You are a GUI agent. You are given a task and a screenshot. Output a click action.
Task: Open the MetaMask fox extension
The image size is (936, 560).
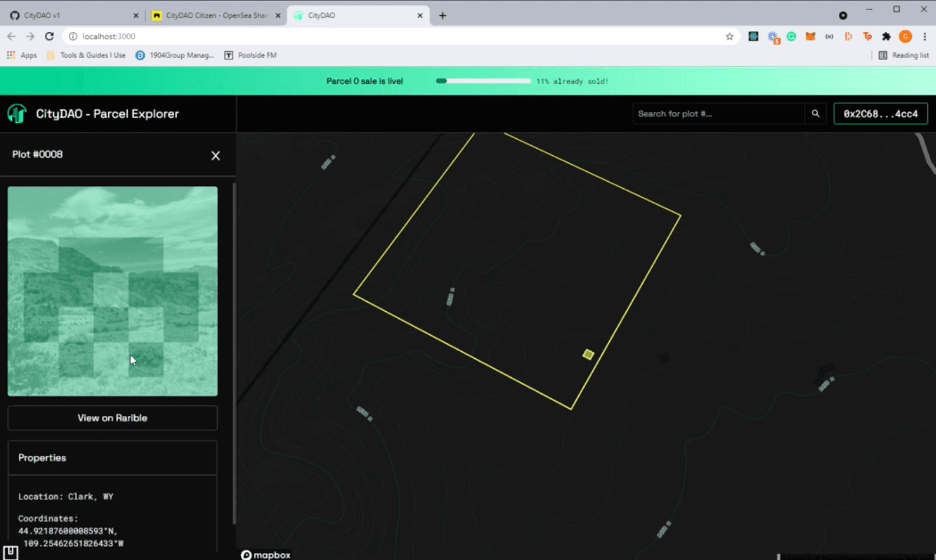(x=810, y=36)
